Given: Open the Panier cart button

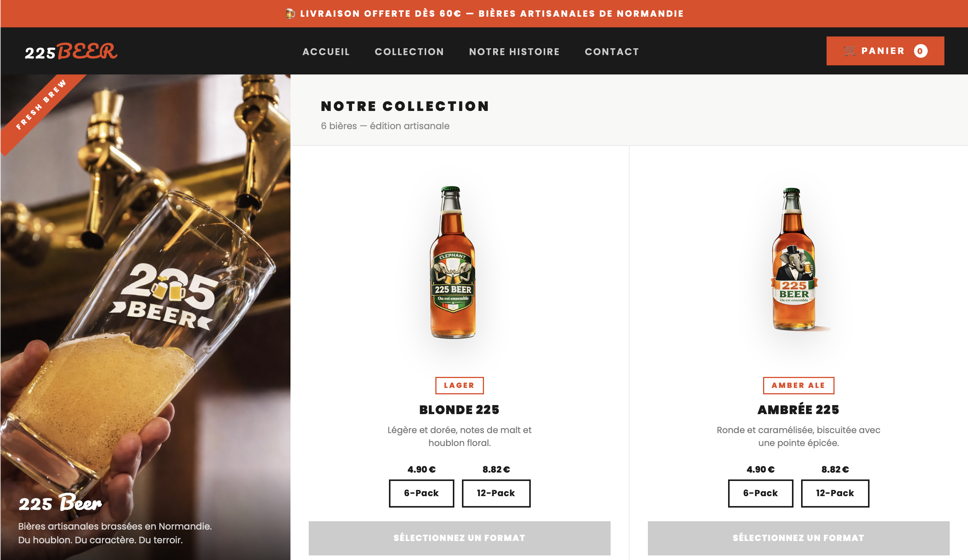Looking at the screenshot, I should (x=885, y=51).
